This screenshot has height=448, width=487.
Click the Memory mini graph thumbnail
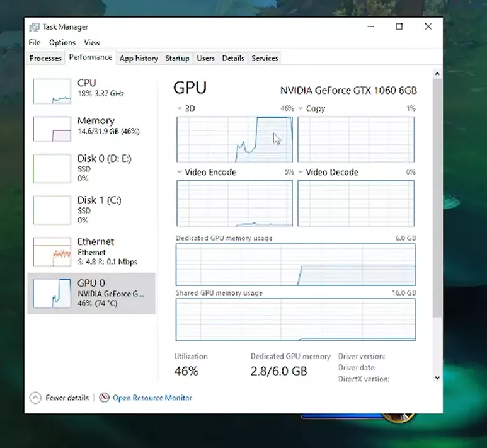[52, 129]
